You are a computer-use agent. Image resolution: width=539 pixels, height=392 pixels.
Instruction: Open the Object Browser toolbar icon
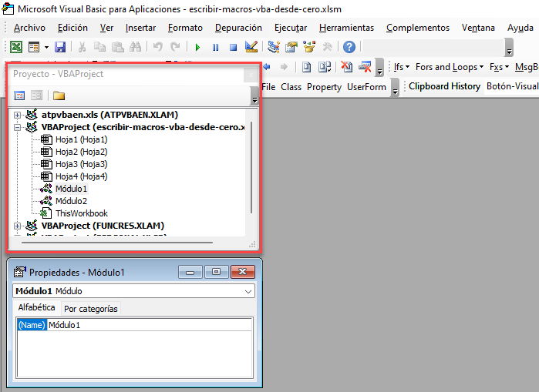[x=309, y=47]
